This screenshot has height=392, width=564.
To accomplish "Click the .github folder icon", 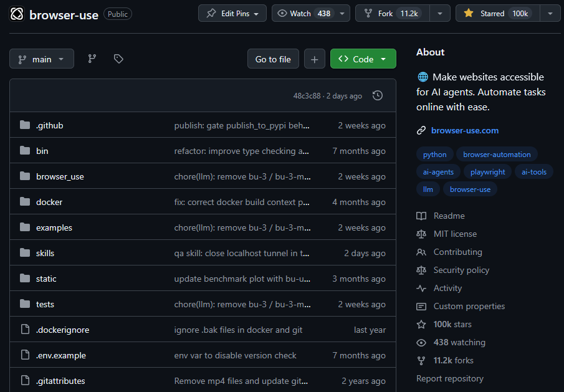I will click(x=25, y=125).
